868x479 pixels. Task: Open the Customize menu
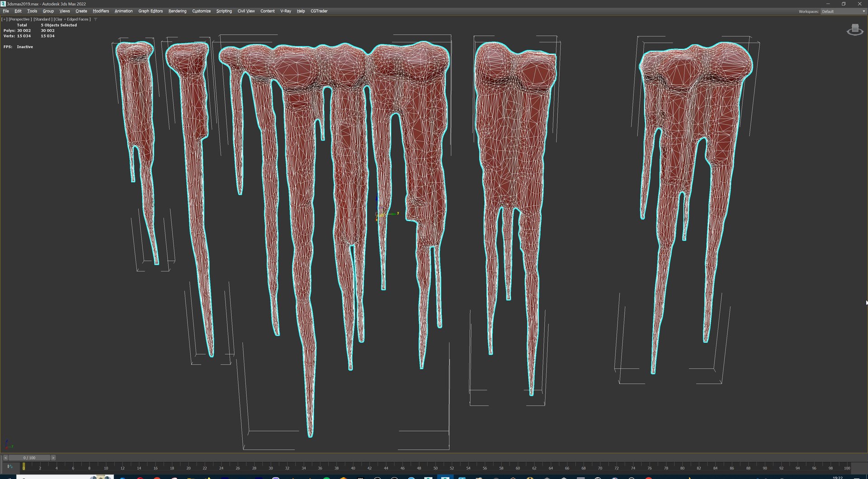tap(201, 11)
